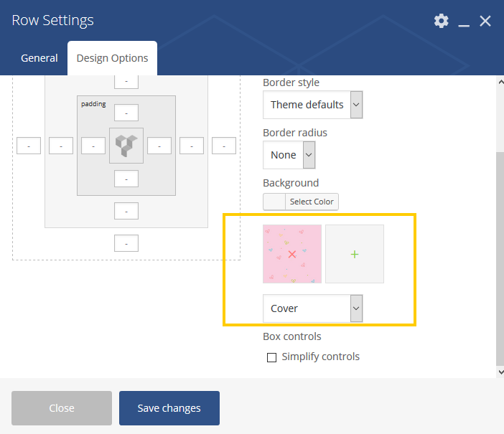Click the padding top input field
The image size is (504, 434).
click(x=126, y=113)
